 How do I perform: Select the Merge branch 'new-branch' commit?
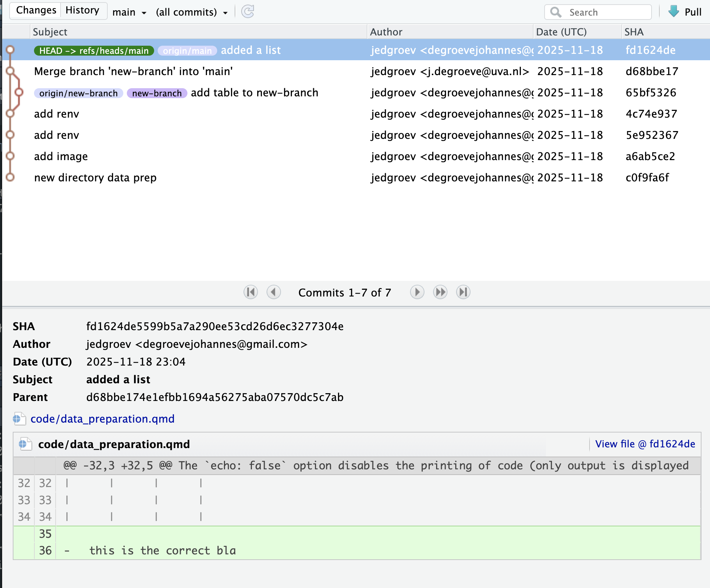[133, 72]
